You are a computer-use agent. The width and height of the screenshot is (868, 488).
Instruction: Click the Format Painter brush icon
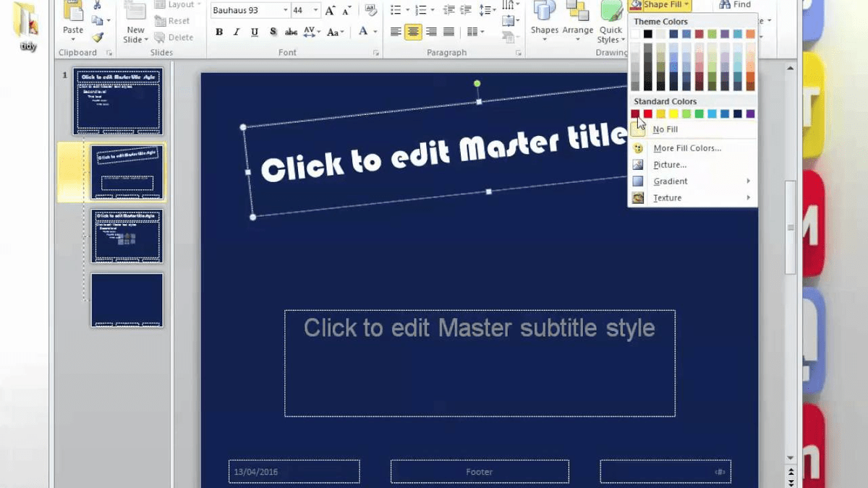point(98,37)
